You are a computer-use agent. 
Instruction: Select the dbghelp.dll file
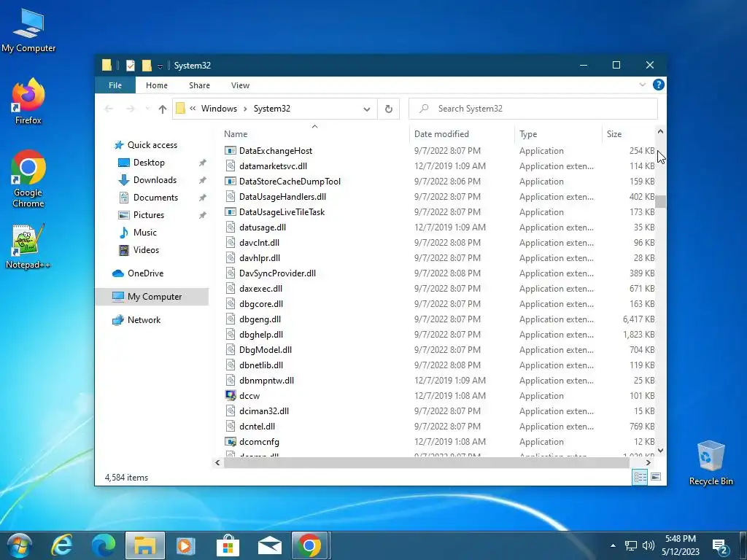[260, 335]
